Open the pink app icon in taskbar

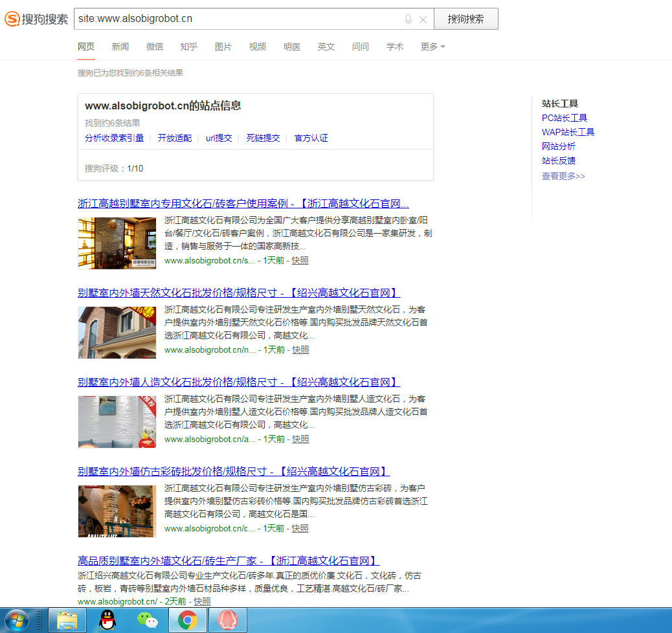coord(228,620)
